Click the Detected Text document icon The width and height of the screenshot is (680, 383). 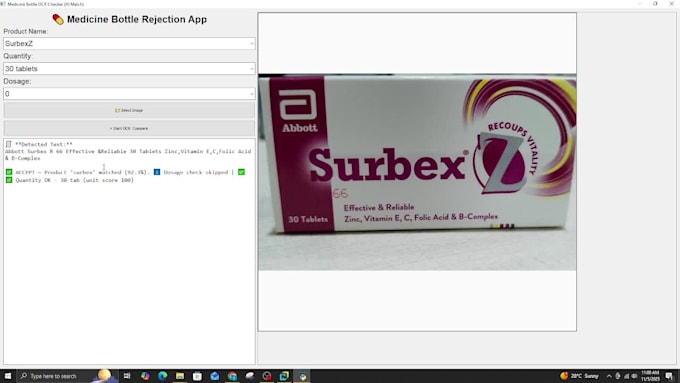pos(9,144)
